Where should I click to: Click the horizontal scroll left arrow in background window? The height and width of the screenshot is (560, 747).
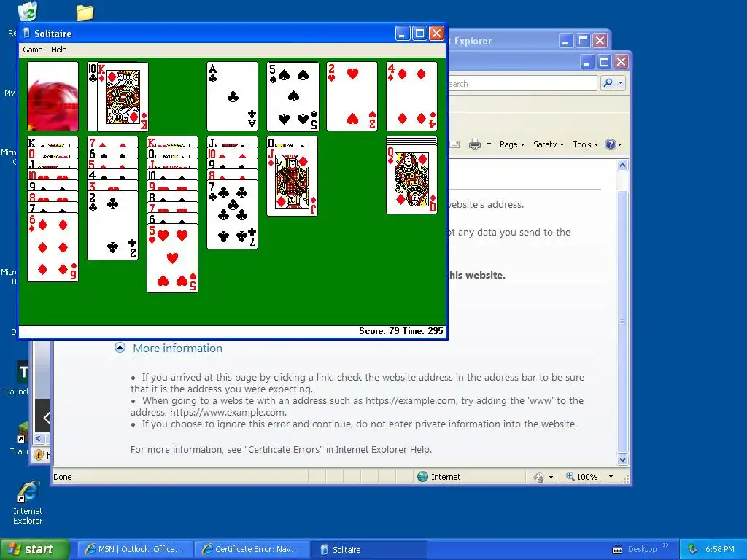click(39, 438)
